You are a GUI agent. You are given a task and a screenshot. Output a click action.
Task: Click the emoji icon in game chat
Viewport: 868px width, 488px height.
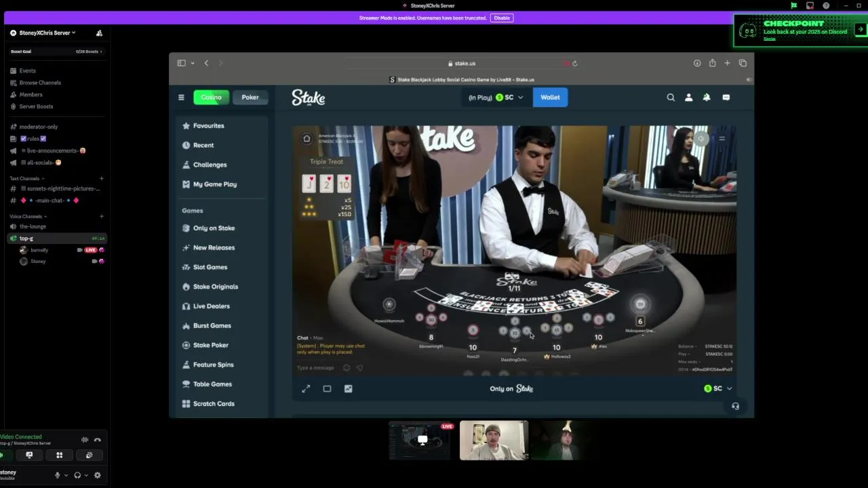pos(347,368)
